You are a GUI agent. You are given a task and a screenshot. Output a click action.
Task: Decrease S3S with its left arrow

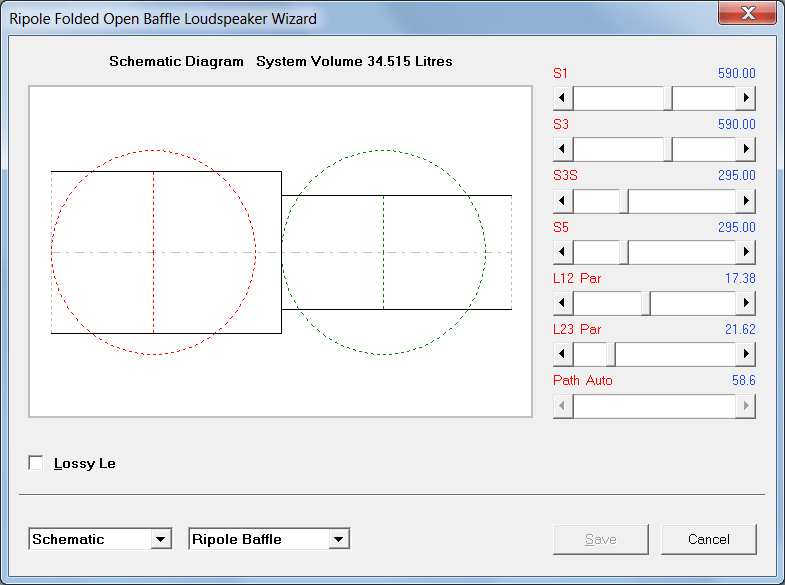[x=563, y=201]
